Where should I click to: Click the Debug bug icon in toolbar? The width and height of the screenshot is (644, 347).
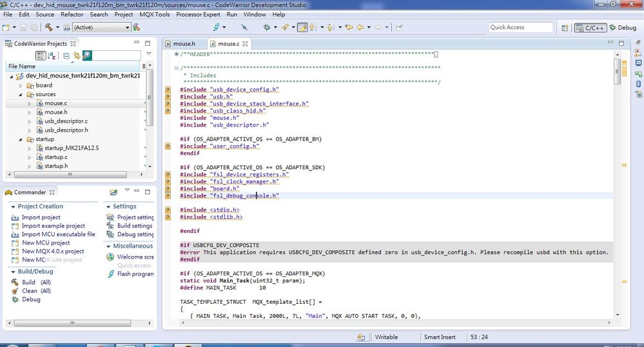pyautogui.click(x=266, y=28)
